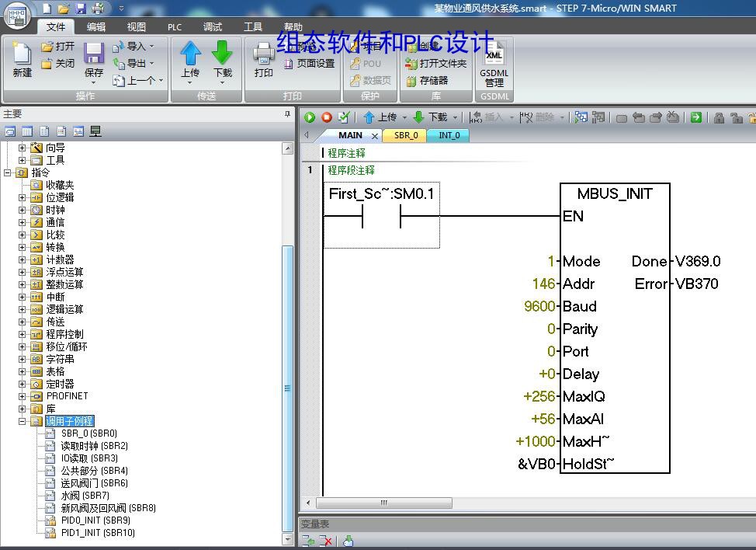Create a new project with 新建
This screenshot has width=756, height=550.
pos(23,59)
